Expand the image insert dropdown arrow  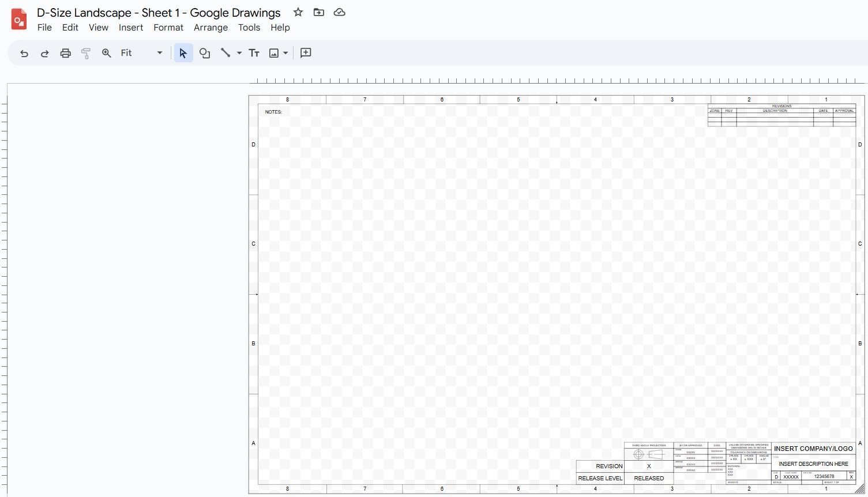(285, 53)
